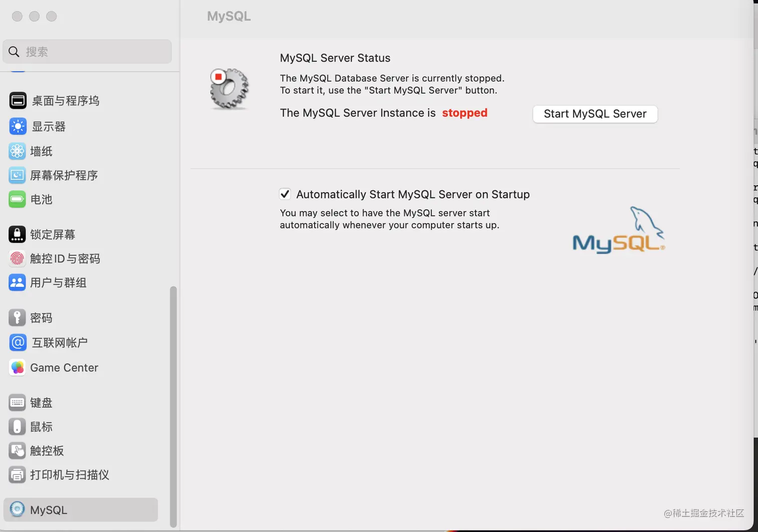Open Wallpaper settings icon (墙纸)
This screenshot has height=532, width=758.
coord(17,151)
